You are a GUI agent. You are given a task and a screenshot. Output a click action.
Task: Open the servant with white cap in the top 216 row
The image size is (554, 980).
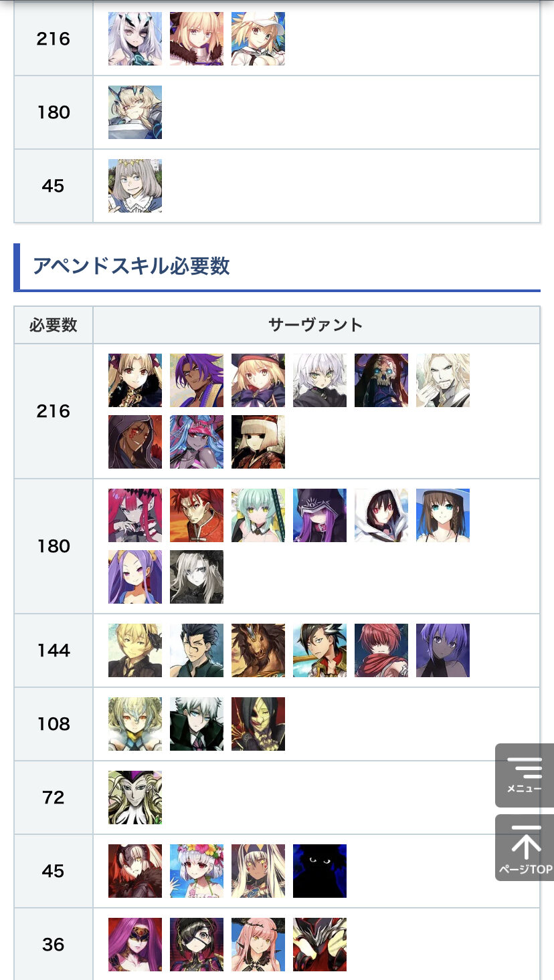click(x=258, y=39)
